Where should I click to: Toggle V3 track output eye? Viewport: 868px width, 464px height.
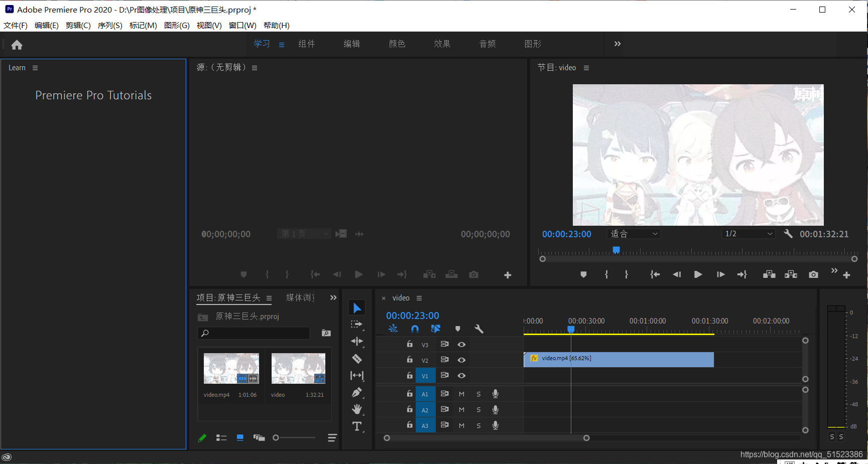coord(461,345)
